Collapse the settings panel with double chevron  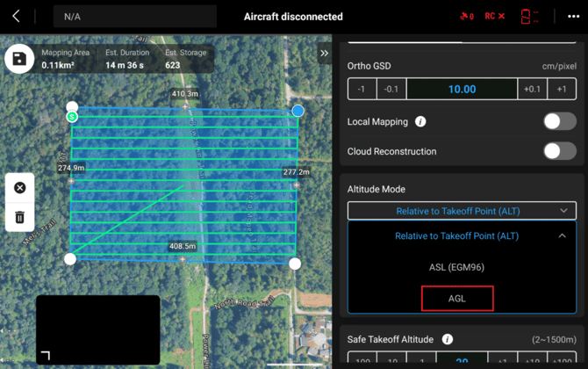click(x=325, y=54)
